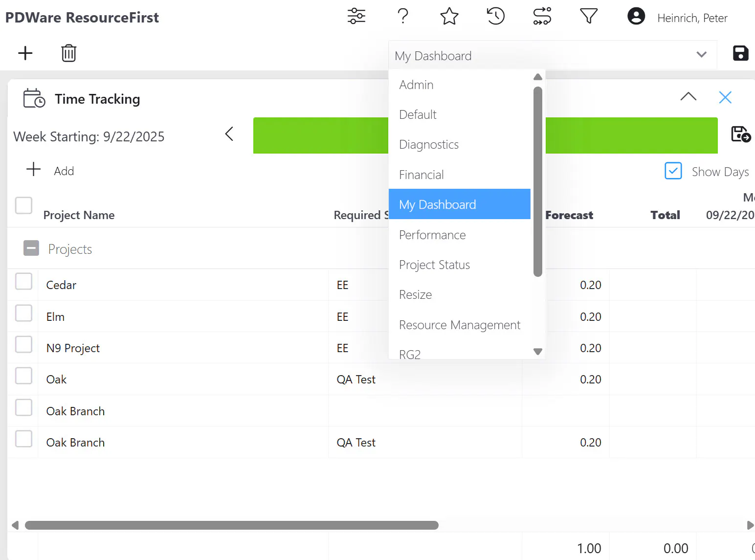This screenshot has height=560, width=755.
Task: Tick the Elm row checkbox
Action: pyautogui.click(x=23, y=313)
